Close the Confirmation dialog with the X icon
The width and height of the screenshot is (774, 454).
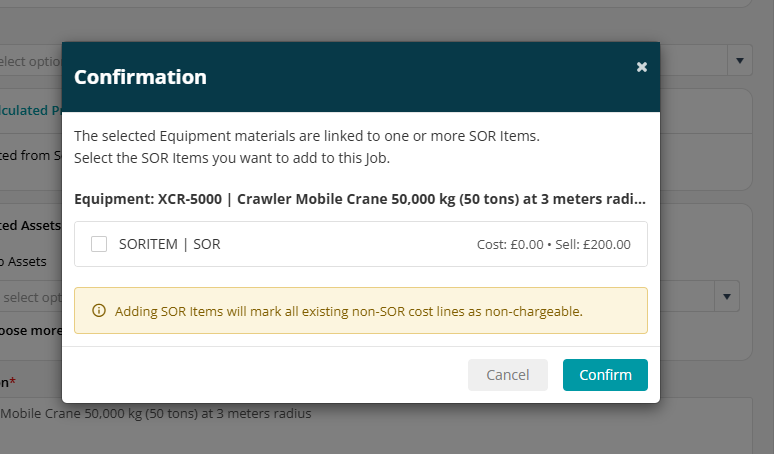(641, 67)
